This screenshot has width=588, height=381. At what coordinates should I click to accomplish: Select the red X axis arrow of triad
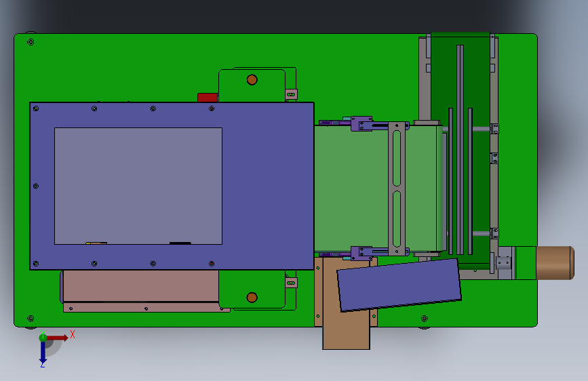click(57, 338)
